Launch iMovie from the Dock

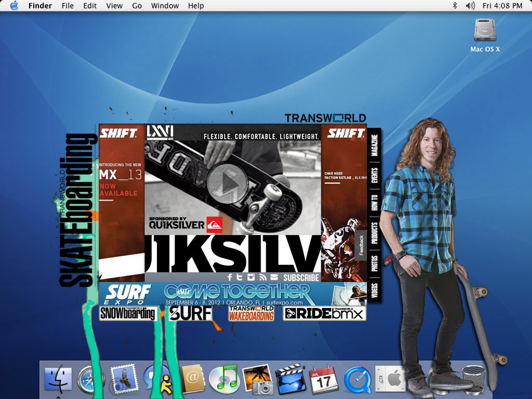290,378
